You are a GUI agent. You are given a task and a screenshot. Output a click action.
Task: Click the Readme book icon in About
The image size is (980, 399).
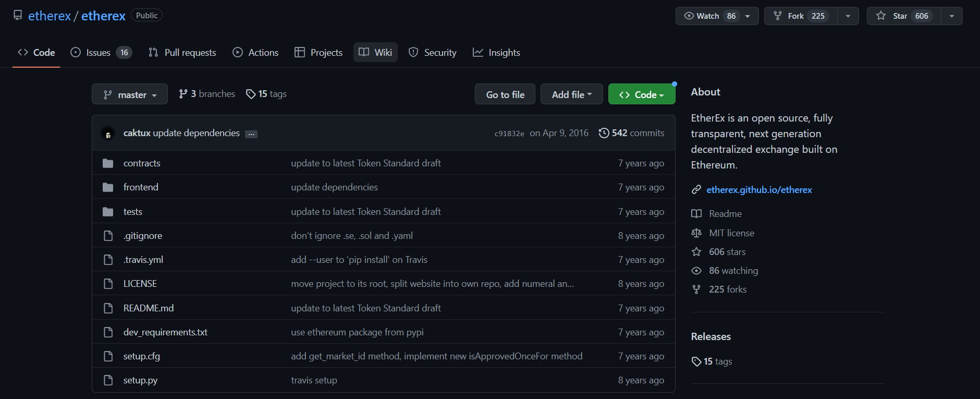point(696,214)
